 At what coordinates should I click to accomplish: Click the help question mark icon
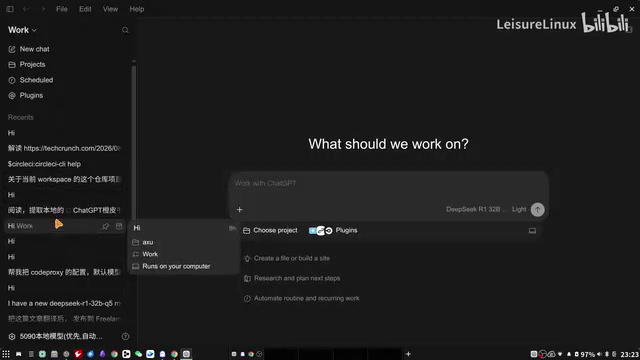coord(125,336)
